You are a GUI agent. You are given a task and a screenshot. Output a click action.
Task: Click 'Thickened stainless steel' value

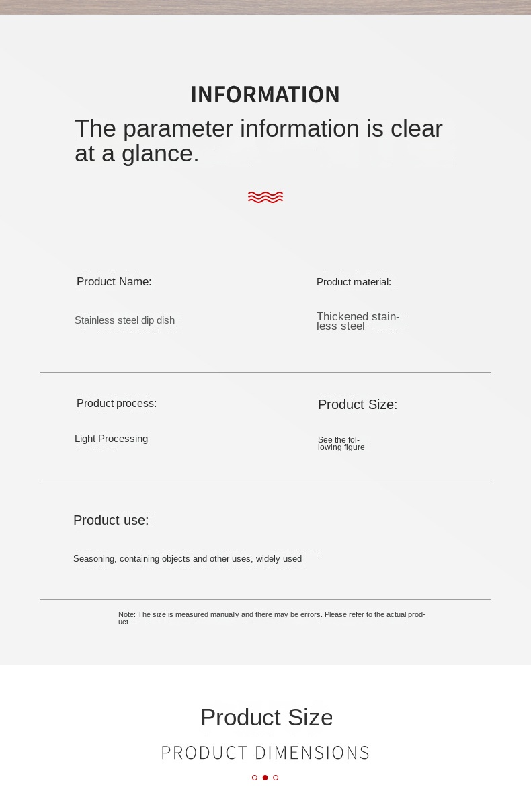[x=358, y=321]
